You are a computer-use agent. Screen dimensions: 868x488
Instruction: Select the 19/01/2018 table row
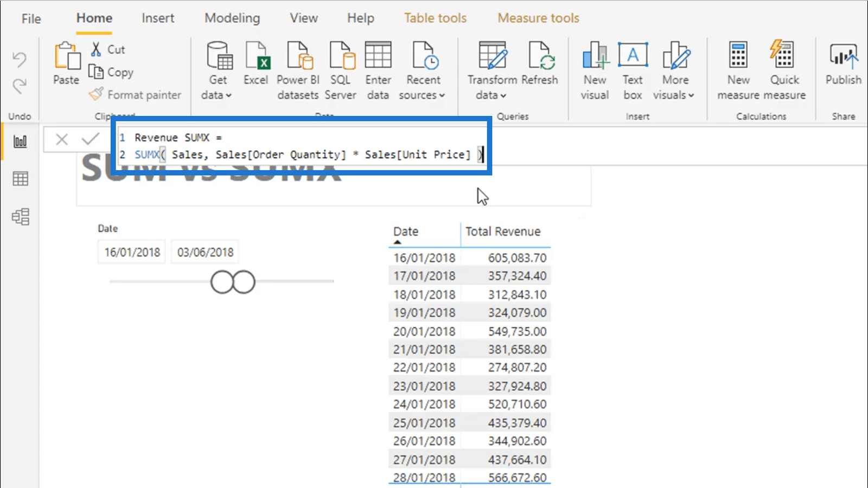[x=470, y=313]
